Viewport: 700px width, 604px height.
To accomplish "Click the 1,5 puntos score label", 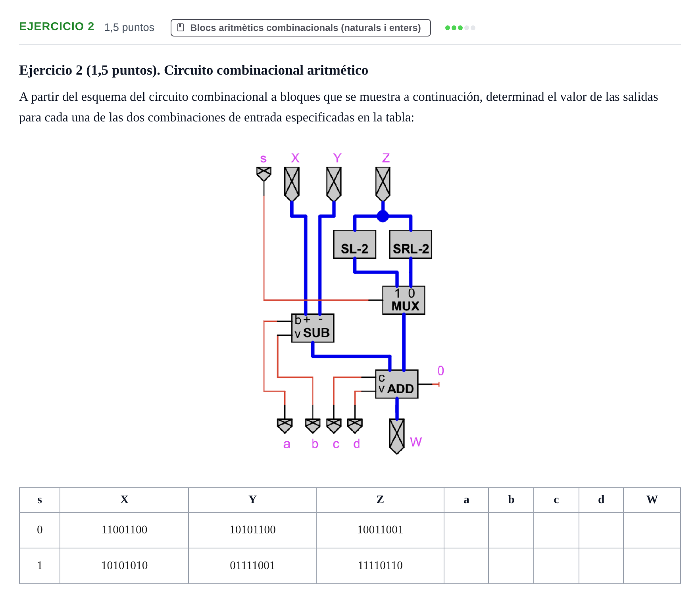I will pyautogui.click(x=129, y=27).
